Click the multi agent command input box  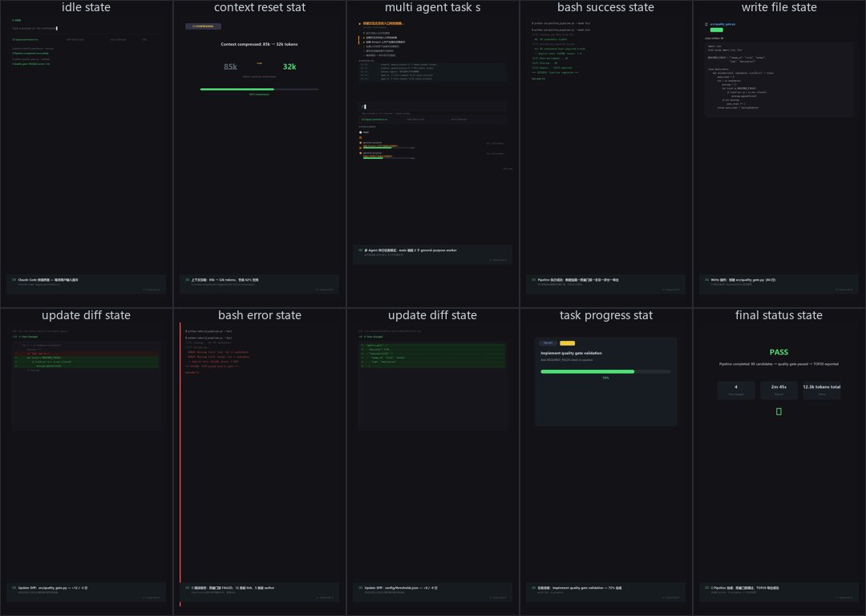click(432, 107)
